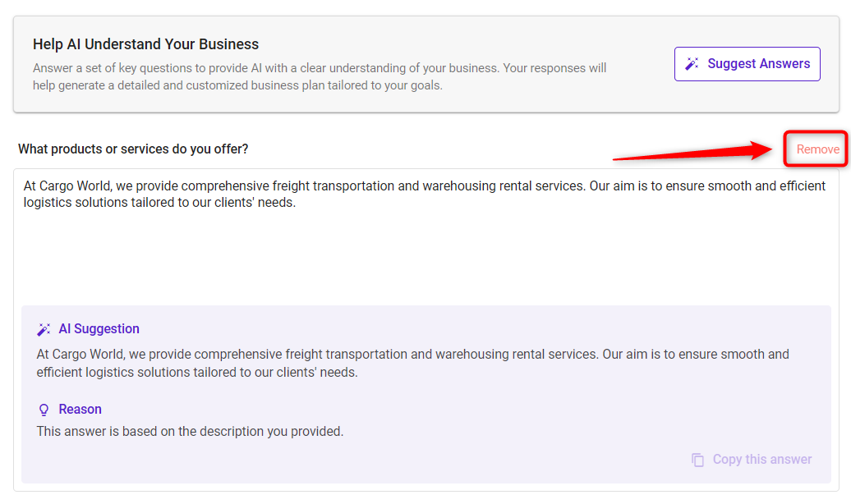Click the description paragraph under the business title
The image size is (851, 504).
pos(319,76)
